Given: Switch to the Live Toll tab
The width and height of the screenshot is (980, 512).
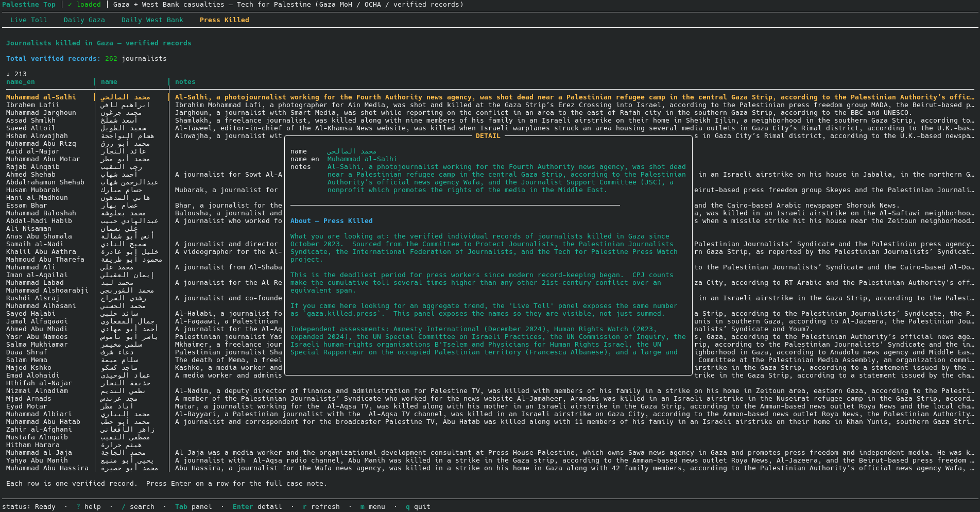Looking at the screenshot, I should (x=28, y=20).
